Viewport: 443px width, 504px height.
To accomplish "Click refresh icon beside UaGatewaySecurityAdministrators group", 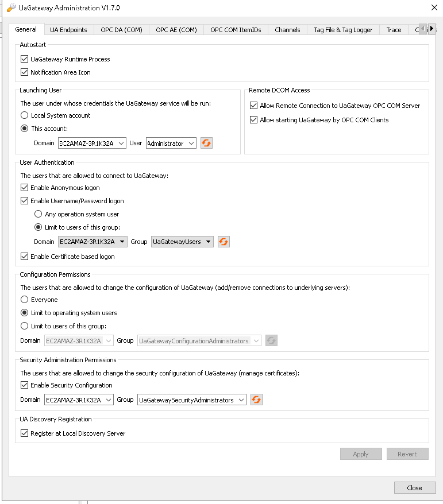I will pyautogui.click(x=256, y=400).
